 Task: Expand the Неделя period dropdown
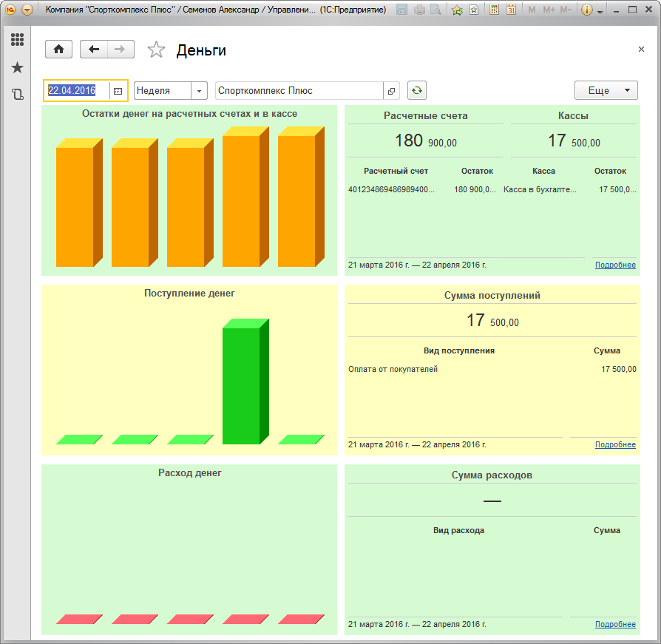tap(199, 91)
